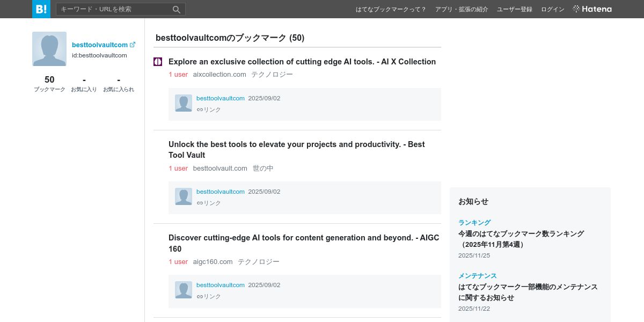The height and width of the screenshot is (322, 644).
Task: Click the AI X Collection favicon
Action: coord(158,62)
